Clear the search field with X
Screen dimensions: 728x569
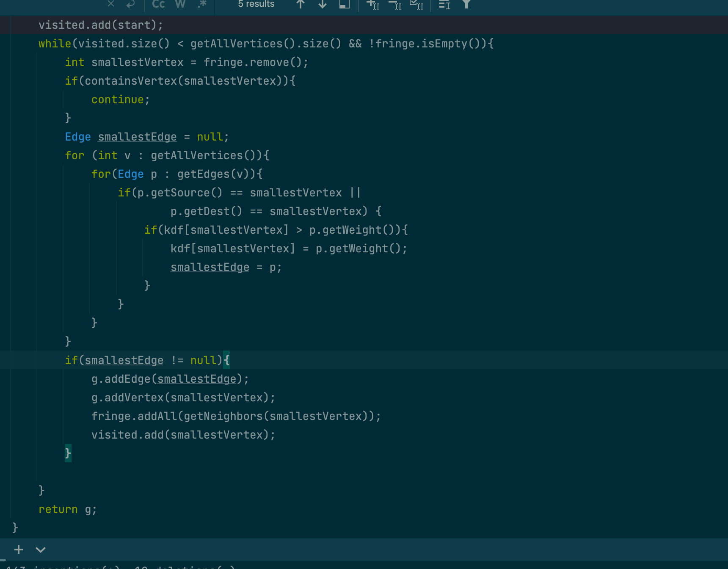111,4
